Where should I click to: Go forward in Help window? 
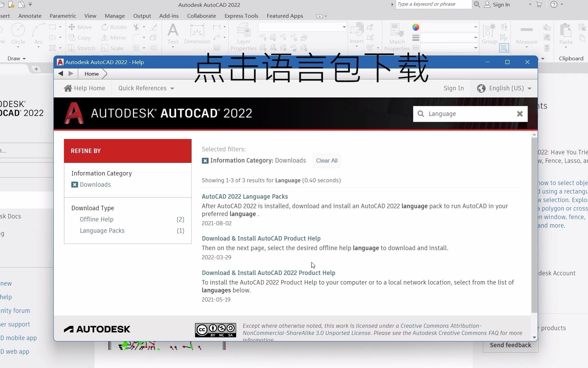(x=71, y=74)
